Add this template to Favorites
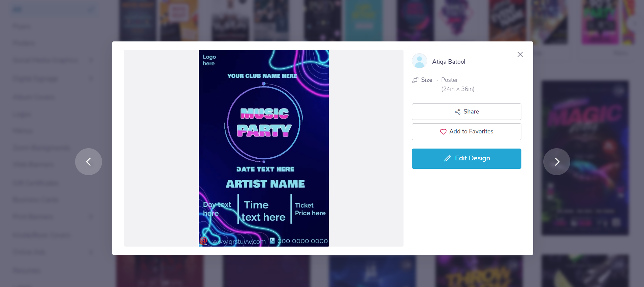 pyautogui.click(x=466, y=132)
